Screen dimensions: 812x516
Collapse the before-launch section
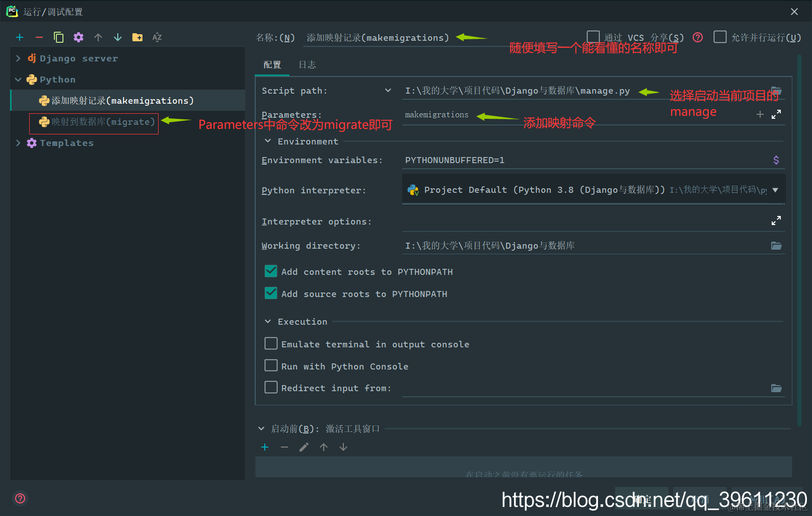[x=261, y=429]
